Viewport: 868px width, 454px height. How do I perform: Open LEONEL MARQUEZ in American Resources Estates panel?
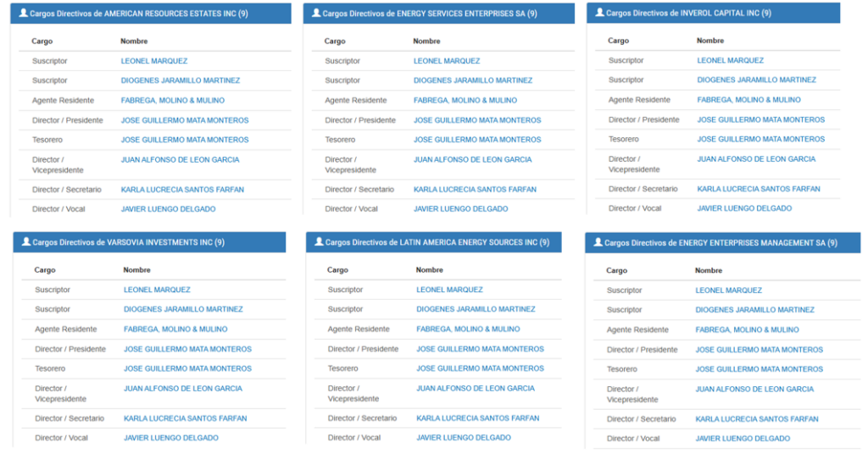[x=154, y=61]
